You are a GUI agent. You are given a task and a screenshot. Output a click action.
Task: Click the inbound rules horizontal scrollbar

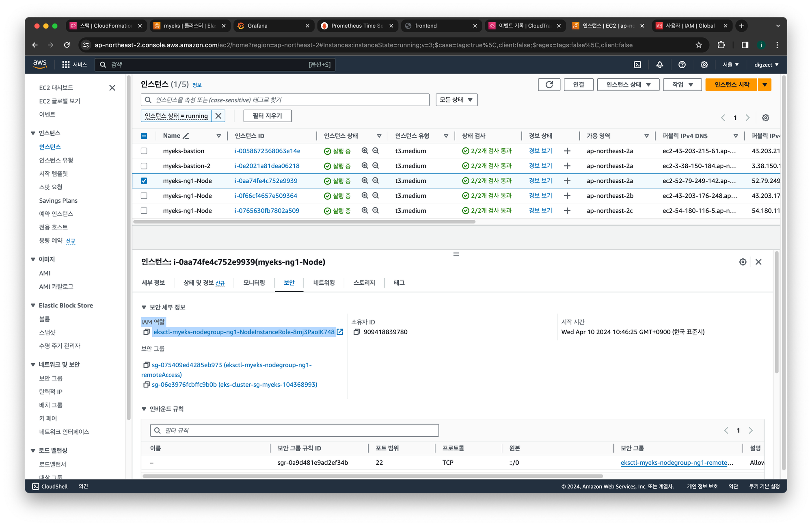[372, 476]
